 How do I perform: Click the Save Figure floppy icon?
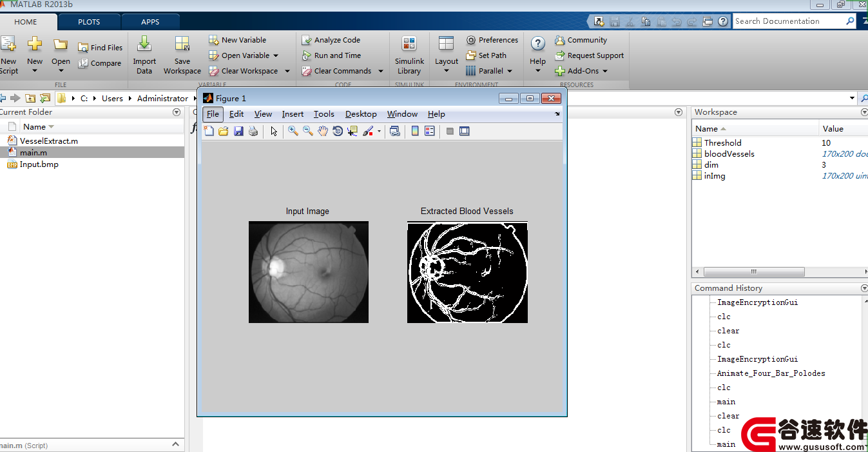pos(238,131)
